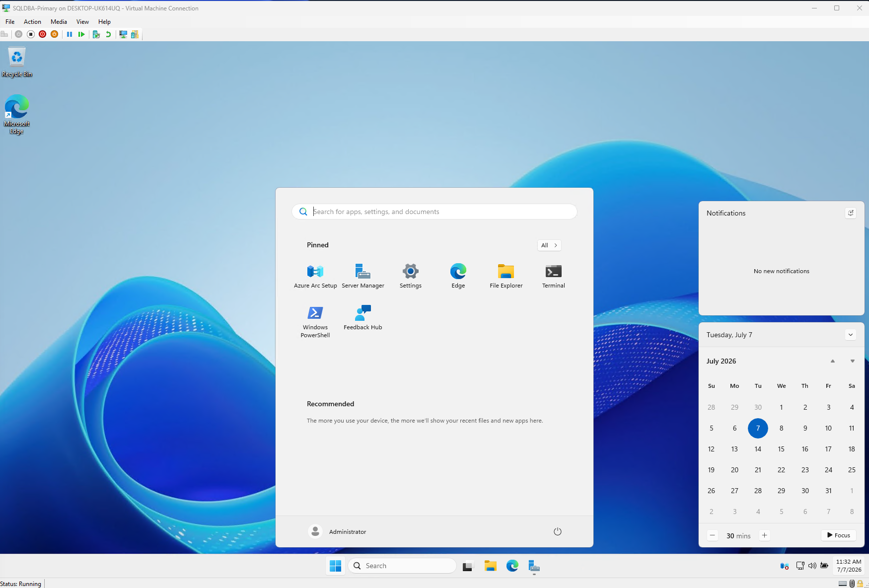Click the Start menu power button
The image size is (869, 588).
pos(558,531)
